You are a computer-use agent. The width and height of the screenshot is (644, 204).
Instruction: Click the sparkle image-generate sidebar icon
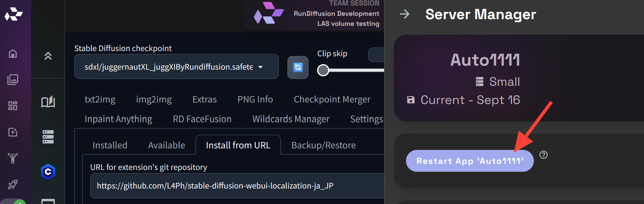[13, 132]
